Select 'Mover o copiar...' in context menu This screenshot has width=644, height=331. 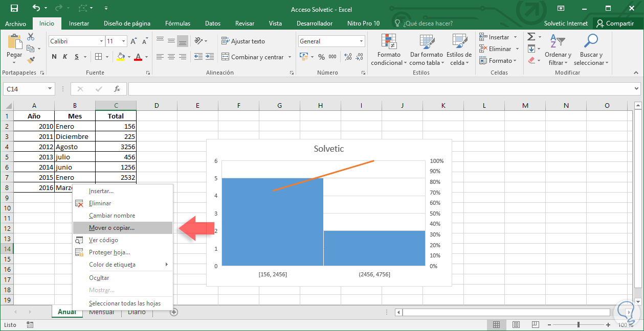click(x=112, y=228)
